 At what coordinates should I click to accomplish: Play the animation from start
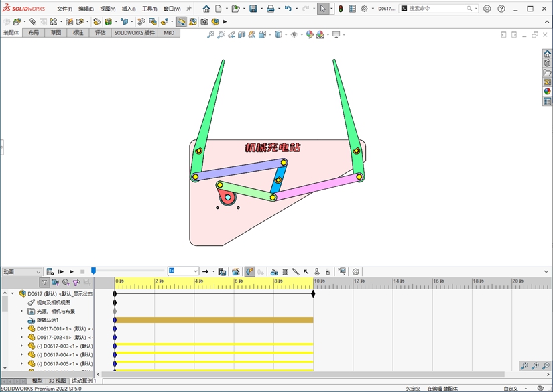pos(60,271)
